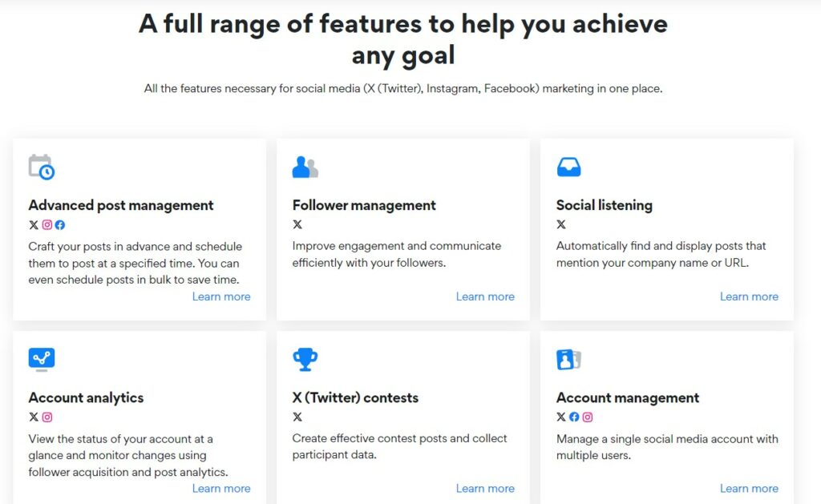Click the Follower management people icon
The width and height of the screenshot is (821, 504).
click(x=304, y=165)
